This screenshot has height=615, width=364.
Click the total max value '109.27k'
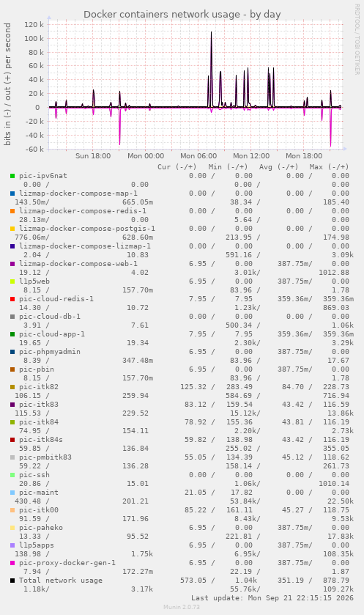click(x=338, y=589)
